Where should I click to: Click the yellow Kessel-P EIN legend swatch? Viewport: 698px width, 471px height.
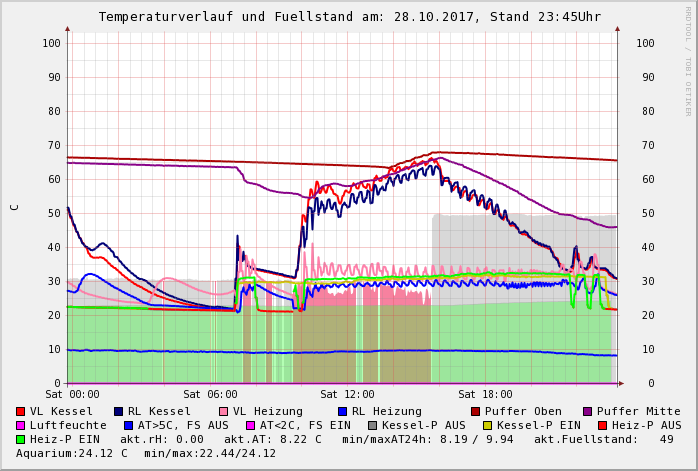tap(490, 425)
